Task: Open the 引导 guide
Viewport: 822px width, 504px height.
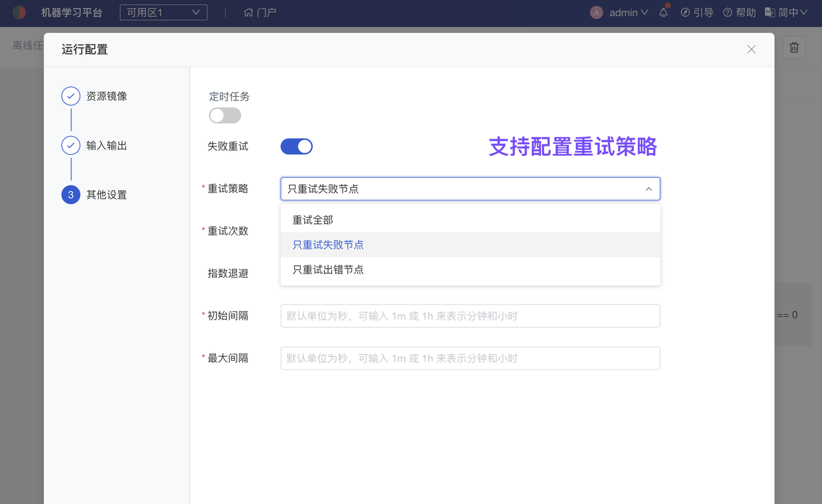Action: coord(697,12)
